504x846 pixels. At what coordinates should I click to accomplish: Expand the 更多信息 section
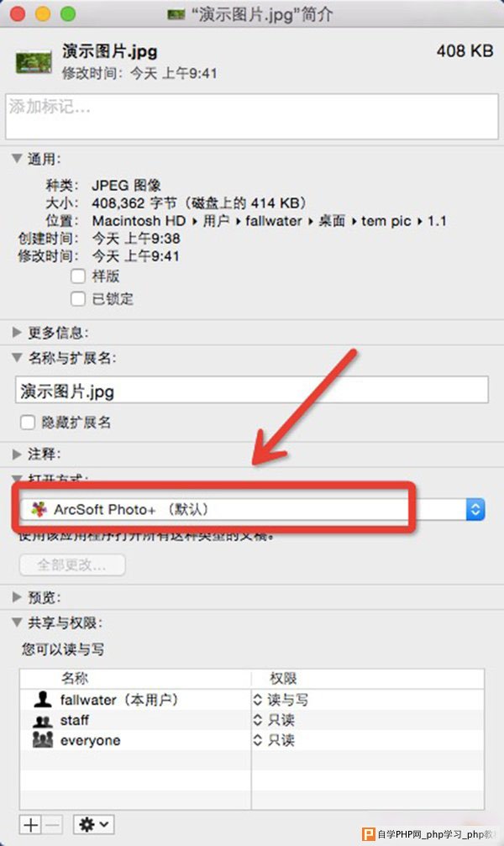[17, 333]
